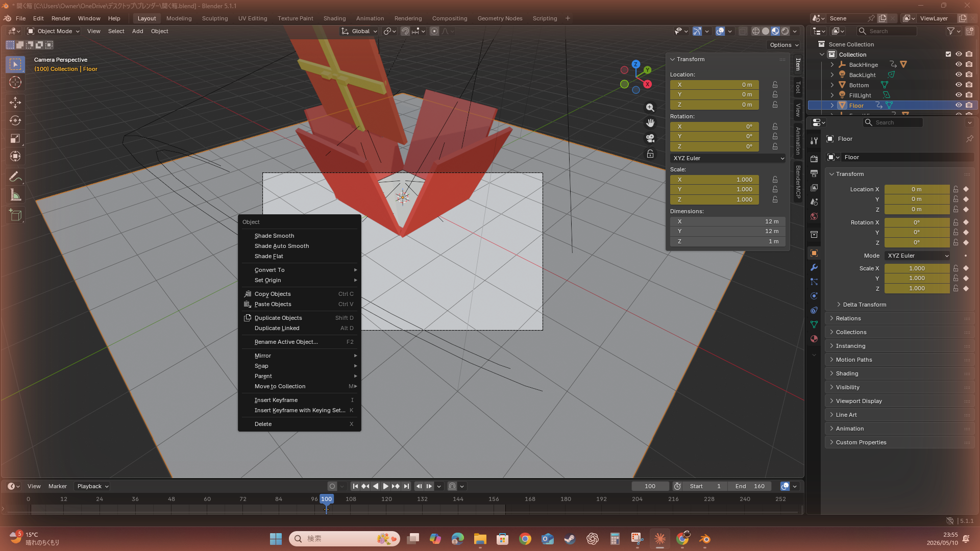The width and height of the screenshot is (980, 551).
Task: Expand the Delta Transform subpanel
Action: click(865, 305)
